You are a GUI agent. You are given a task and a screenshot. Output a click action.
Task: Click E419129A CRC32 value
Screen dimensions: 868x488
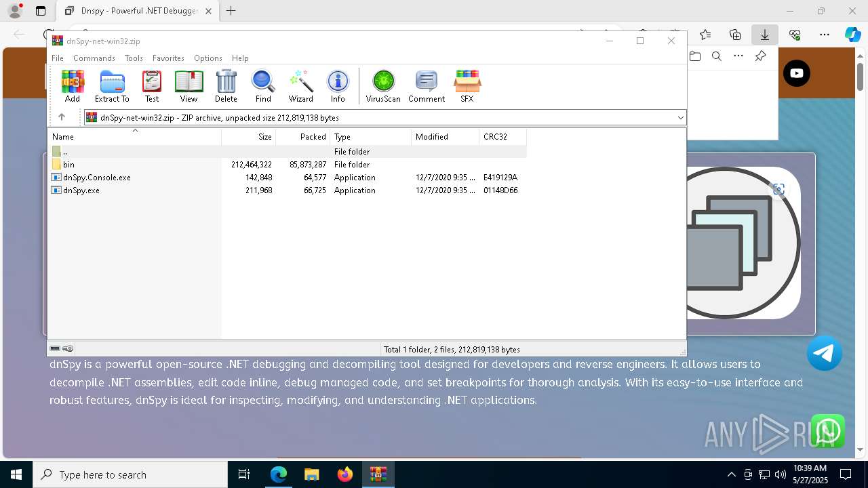click(500, 178)
